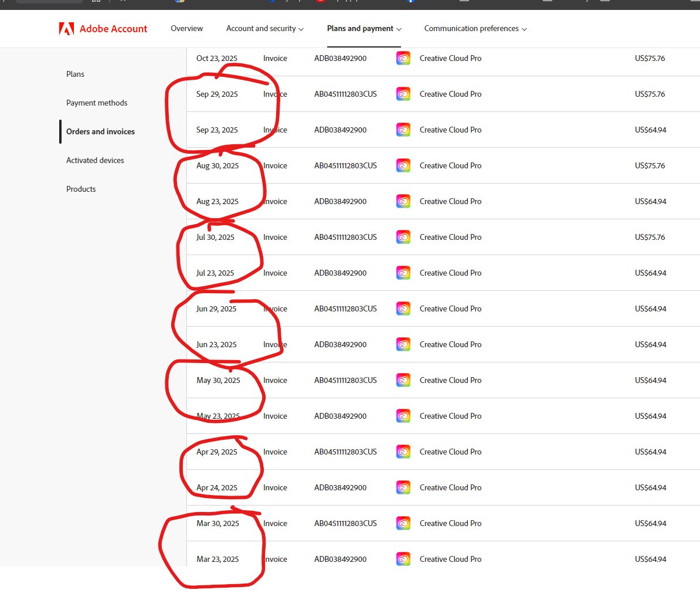700x590 pixels.
Task: Click the Apr 29, 2025 date
Action: point(217,452)
